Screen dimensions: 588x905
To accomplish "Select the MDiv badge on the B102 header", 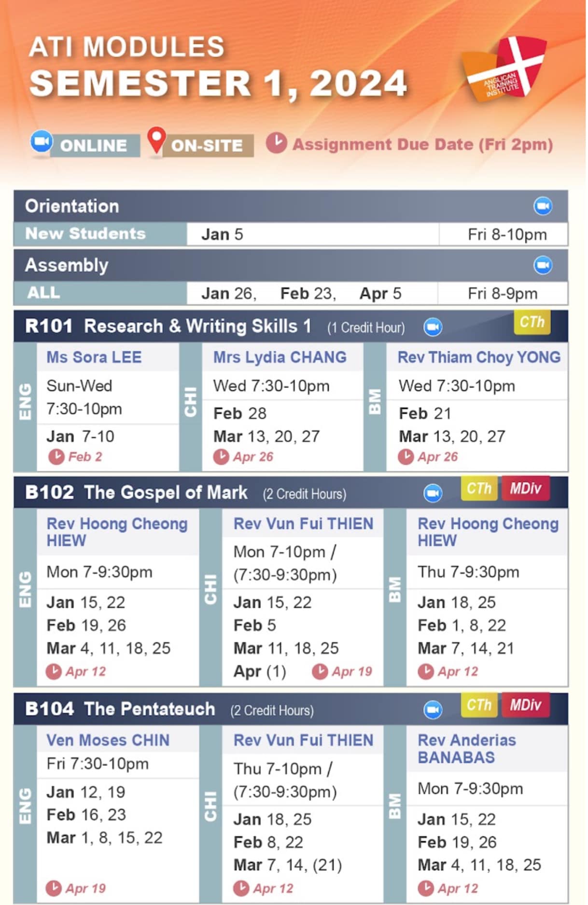I will (525, 488).
